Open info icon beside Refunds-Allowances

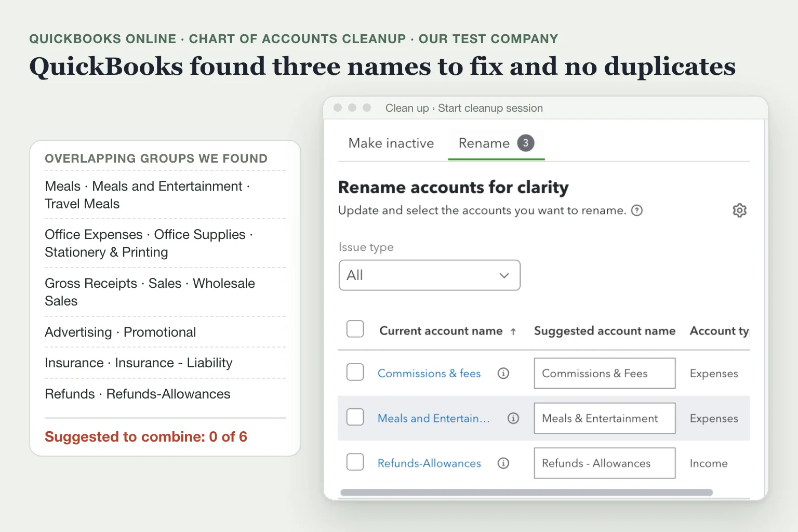point(503,463)
